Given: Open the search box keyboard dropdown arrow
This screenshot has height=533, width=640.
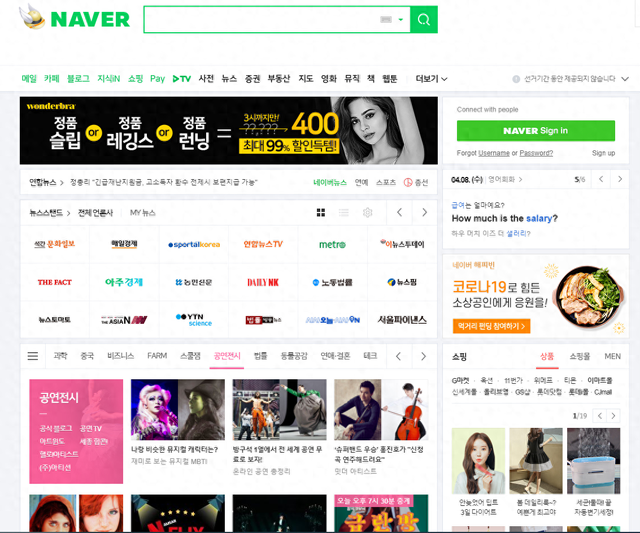Looking at the screenshot, I should click(401, 20).
